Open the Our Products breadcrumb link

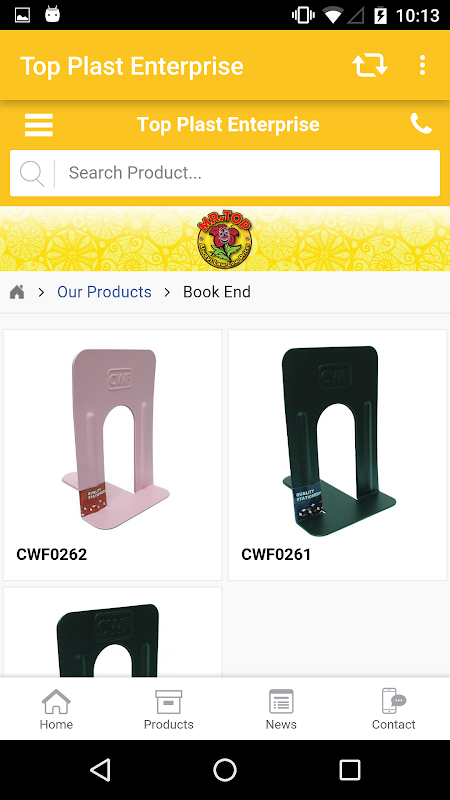pyautogui.click(x=104, y=292)
